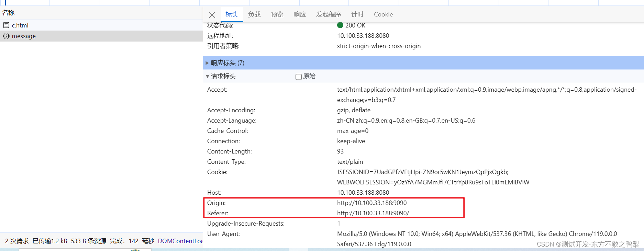Select the message request row
The height and width of the screenshot is (251, 644).
pyautogui.click(x=101, y=36)
